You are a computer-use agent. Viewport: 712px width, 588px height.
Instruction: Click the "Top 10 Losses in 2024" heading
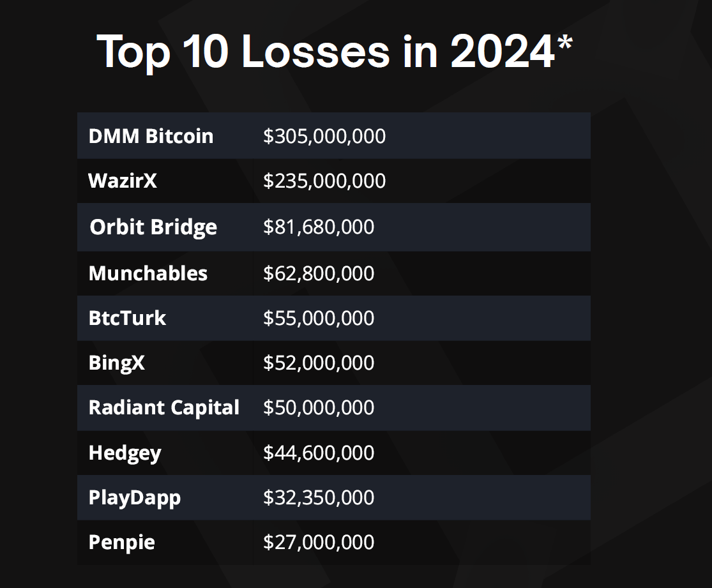click(x=335, y=51)
